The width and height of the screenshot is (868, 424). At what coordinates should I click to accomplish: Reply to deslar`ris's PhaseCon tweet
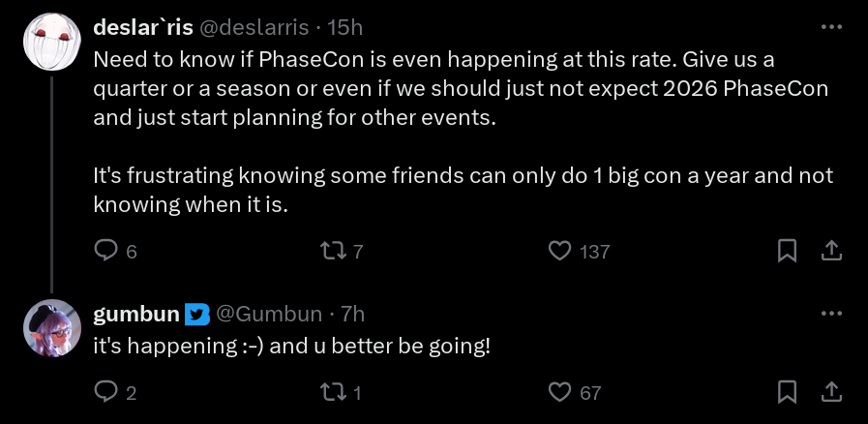tap(105, 251)
